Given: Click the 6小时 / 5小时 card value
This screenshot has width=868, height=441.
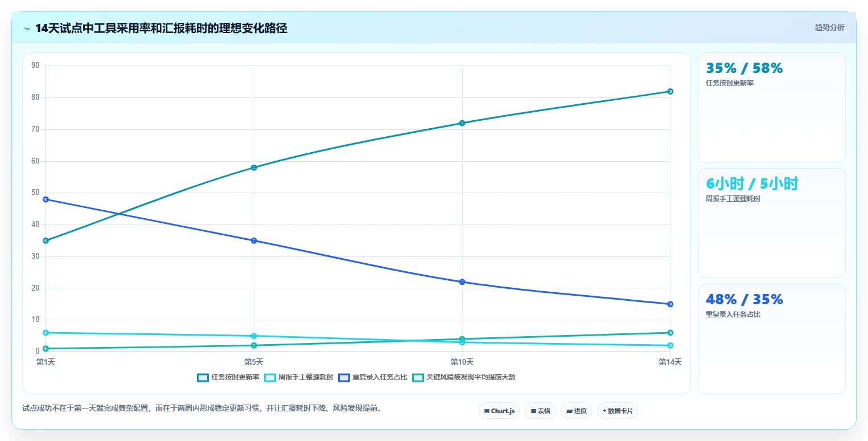Looking at the screenshot, I should pos(752,183).
